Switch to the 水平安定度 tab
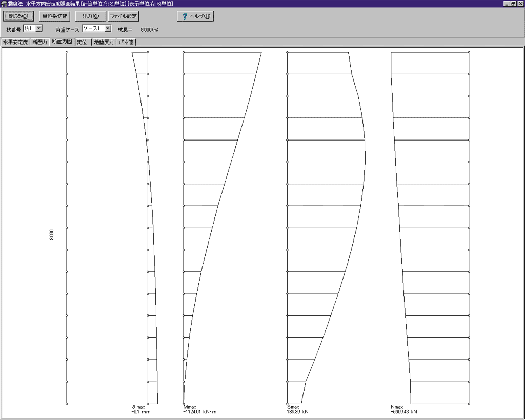525x420 pixels. (x=15, y=43)
